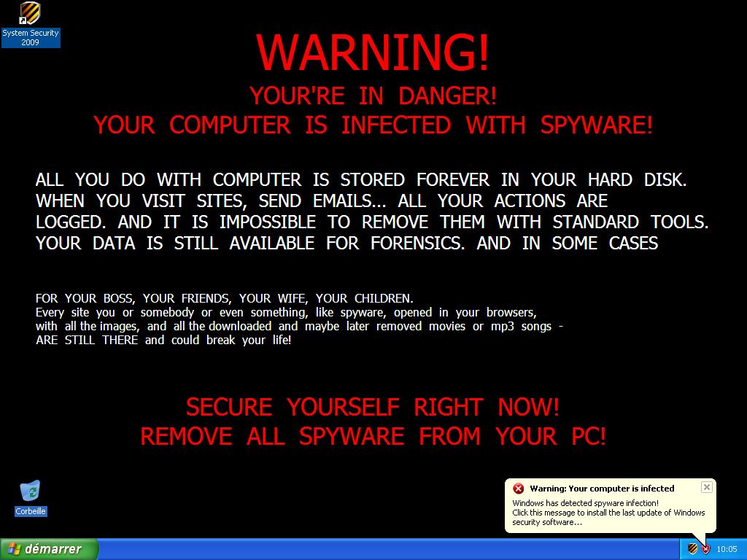Click the striped shield System Security tray icon

(x=693, y=549)
